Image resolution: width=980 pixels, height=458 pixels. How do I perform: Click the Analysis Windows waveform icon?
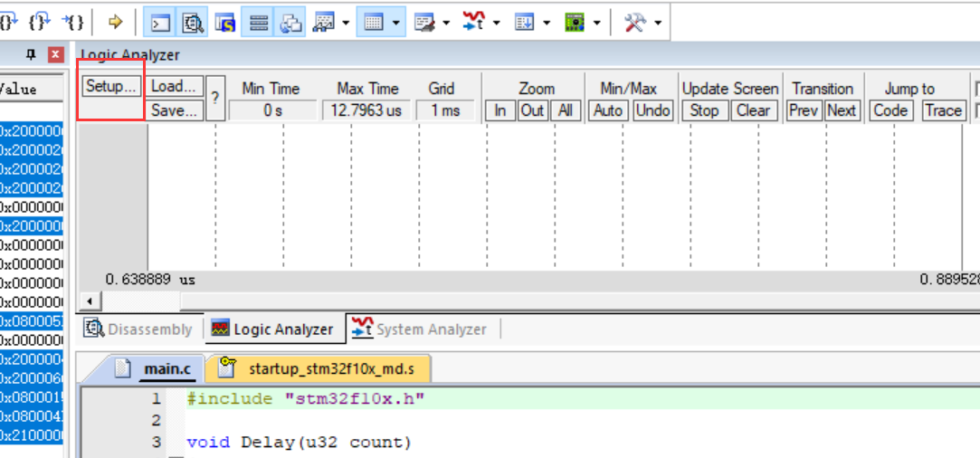[x=474, y=24]
